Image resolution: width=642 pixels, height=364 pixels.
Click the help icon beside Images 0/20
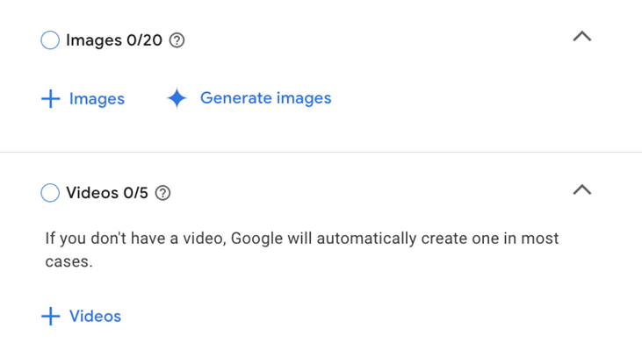point(177,40)
